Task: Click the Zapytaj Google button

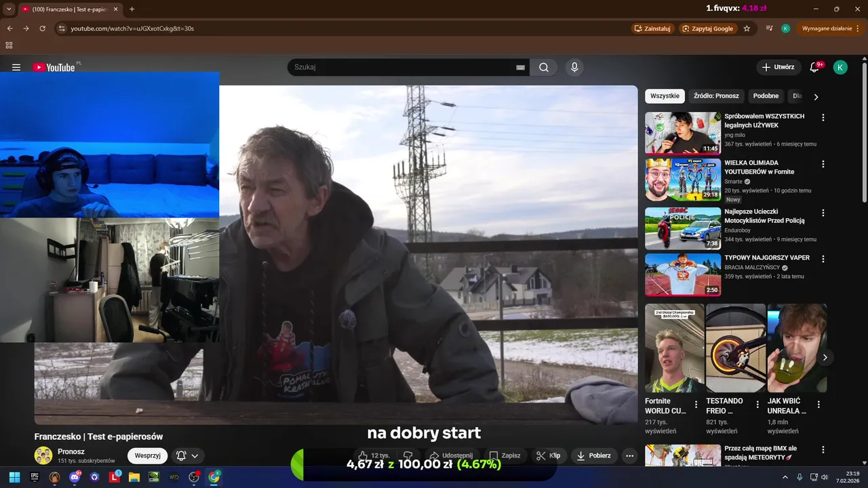Action: click(x=707, y=28)
